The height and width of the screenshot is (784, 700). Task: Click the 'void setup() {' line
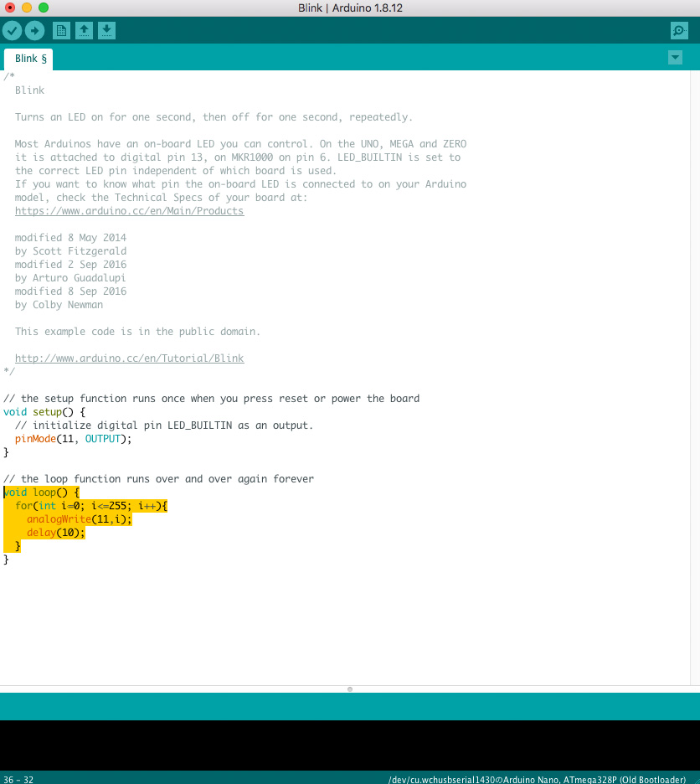44,412
